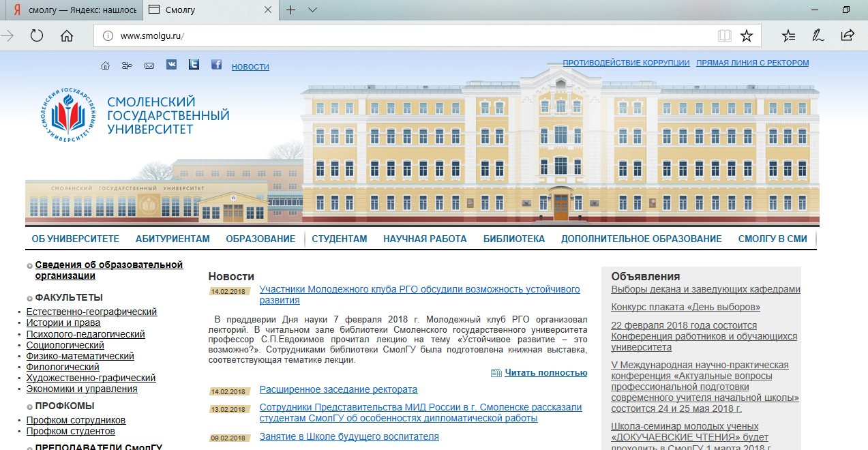Image resolution: width=868 pixels, height=450 pixels.
Task: Open Социологический faculty link
Action: click(x=65, y=345)
